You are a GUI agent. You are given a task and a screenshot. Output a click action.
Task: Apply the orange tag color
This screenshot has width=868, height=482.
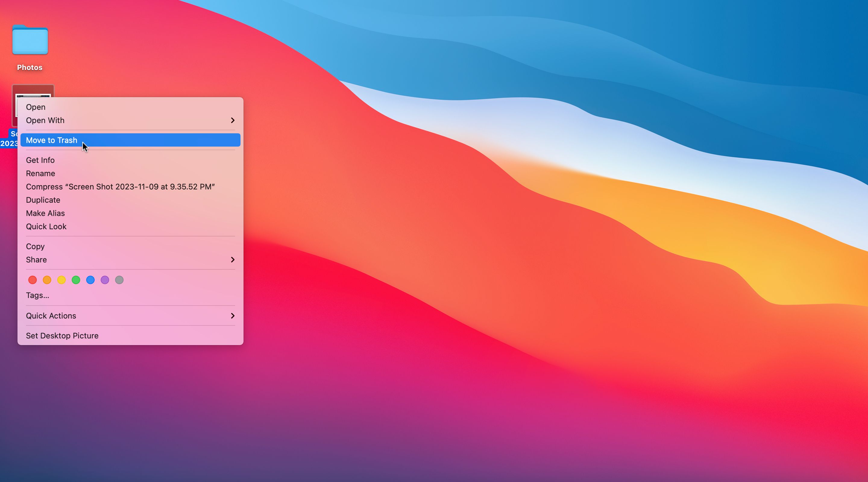coord(47,280)
